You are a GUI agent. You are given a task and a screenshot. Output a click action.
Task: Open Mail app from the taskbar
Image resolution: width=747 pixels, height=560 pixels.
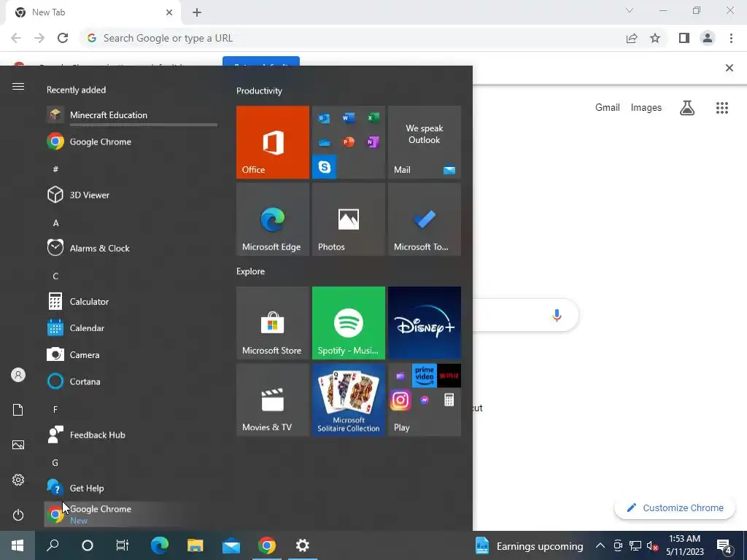[x=231, y=545]
